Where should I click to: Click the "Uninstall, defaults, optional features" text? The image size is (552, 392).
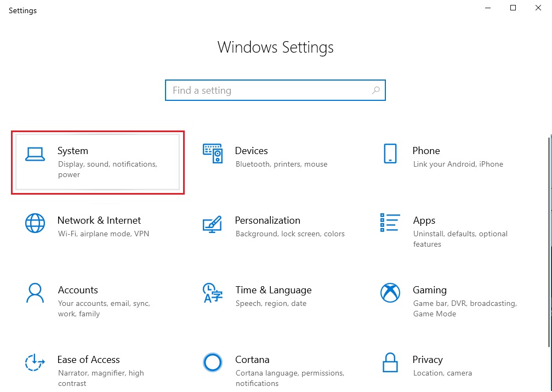460,239
